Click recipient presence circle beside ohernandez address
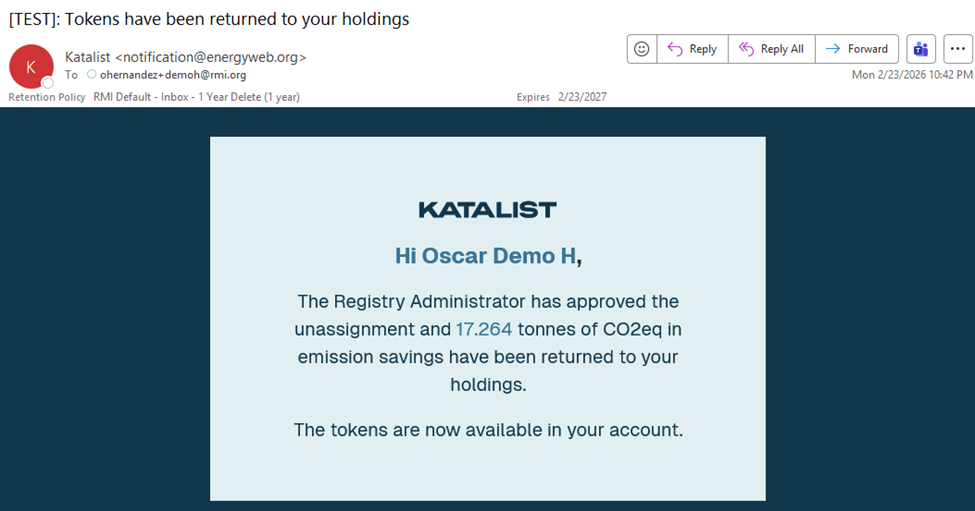Image resolution: width=975 pixels, height=511 pixels. click(92, 75)
